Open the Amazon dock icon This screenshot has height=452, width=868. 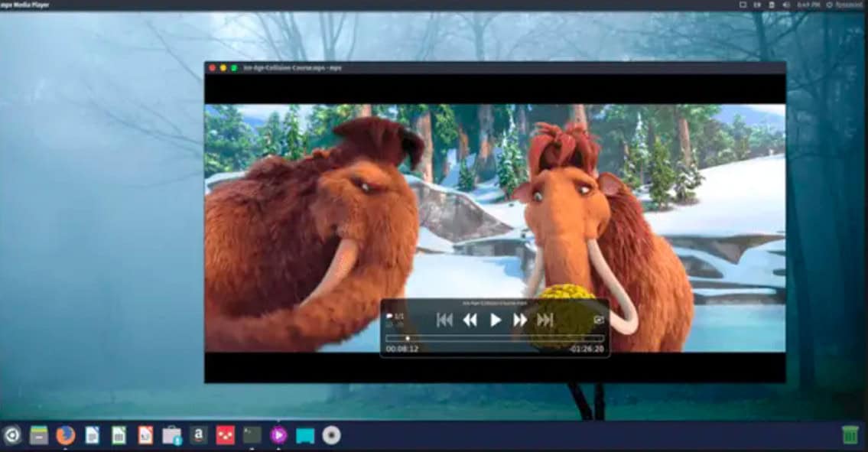[198, 435]
